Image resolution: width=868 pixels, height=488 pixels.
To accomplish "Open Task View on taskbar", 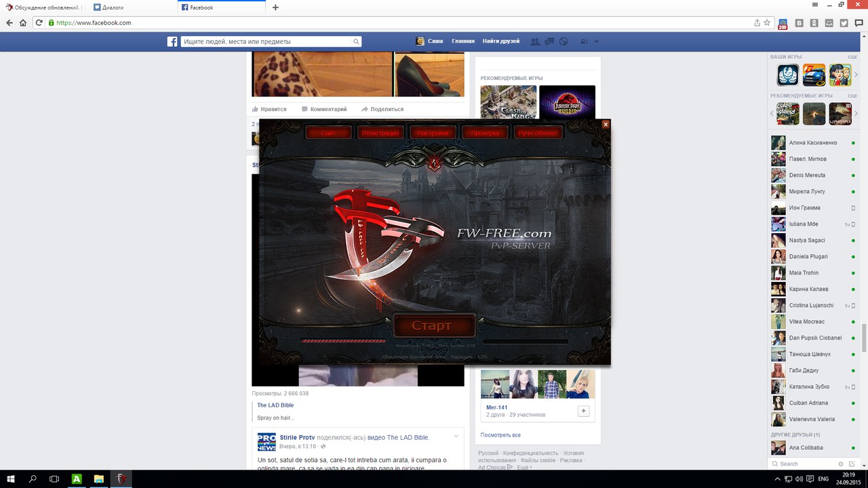I will pos(54,479).
